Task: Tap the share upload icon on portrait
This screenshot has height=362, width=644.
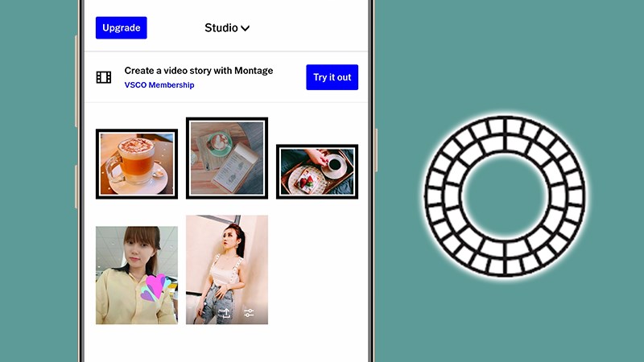Action: point(226,313)
